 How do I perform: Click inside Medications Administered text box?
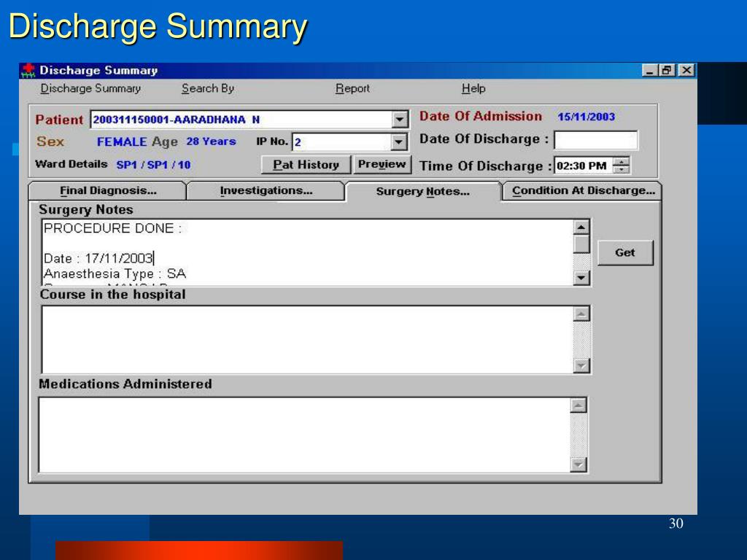305,435
